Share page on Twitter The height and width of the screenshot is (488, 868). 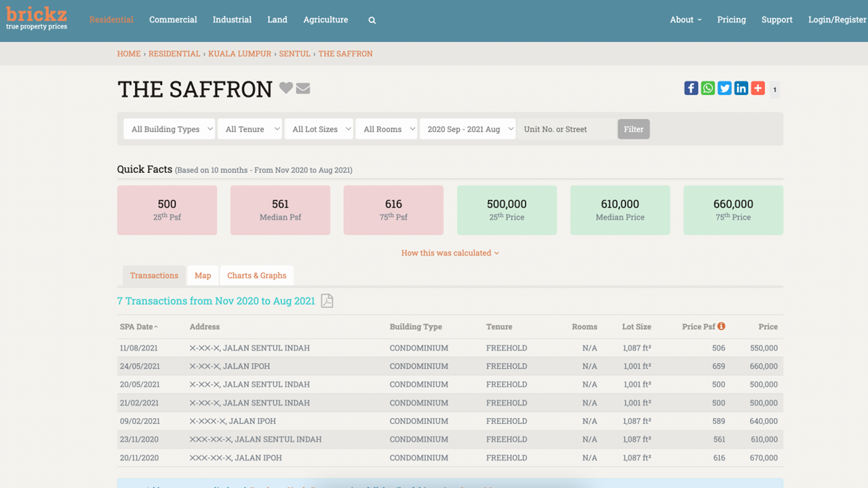tap(725, 88)
